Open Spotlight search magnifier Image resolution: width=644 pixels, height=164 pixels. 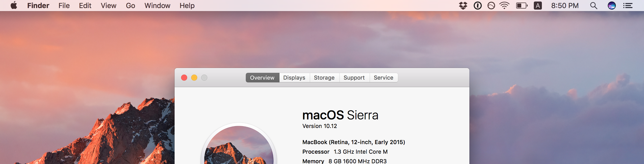pos(594,6)
